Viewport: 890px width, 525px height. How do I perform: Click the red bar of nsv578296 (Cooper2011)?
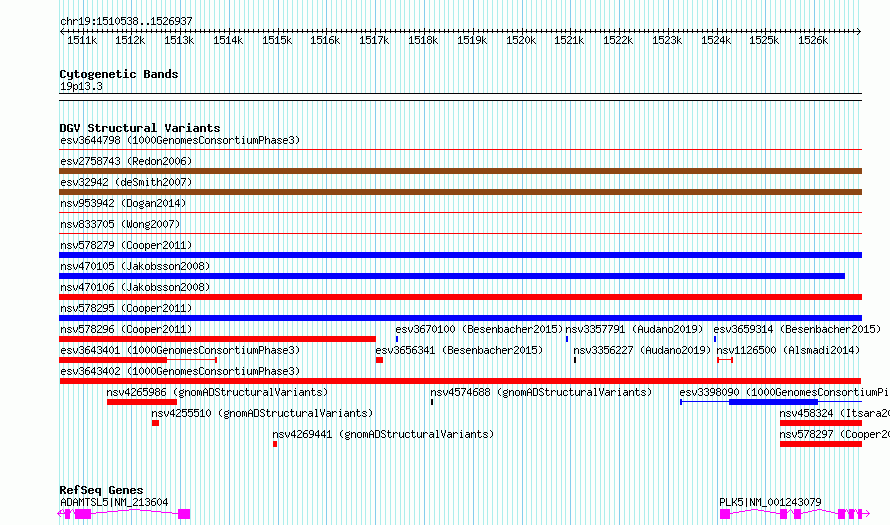(x=217, y=339)
